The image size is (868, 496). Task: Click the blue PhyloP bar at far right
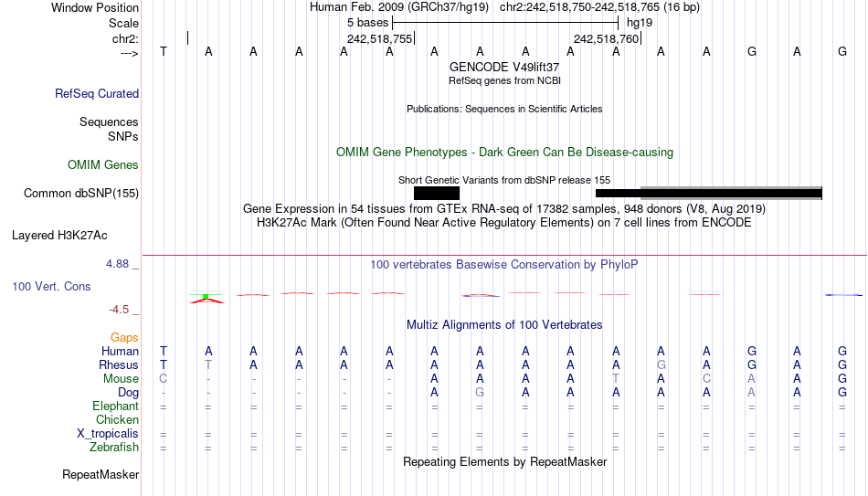coord(843,295)
